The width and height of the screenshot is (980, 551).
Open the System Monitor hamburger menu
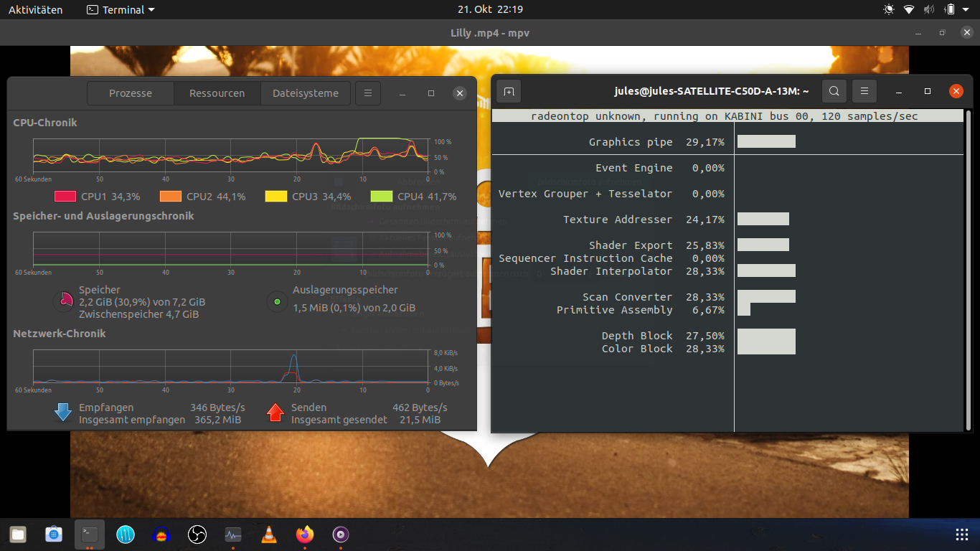click(368, 93)
